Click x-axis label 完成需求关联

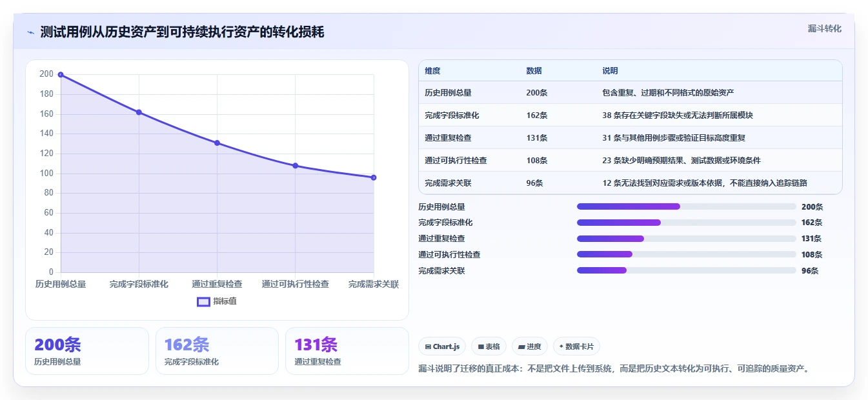coord(374,284)
